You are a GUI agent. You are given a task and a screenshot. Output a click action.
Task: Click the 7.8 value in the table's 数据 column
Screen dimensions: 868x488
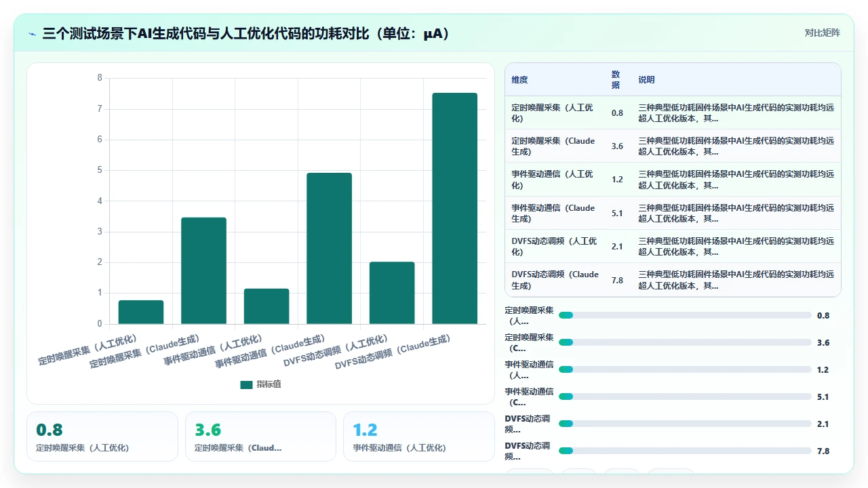pyautogui.click(x=617, y=281)
